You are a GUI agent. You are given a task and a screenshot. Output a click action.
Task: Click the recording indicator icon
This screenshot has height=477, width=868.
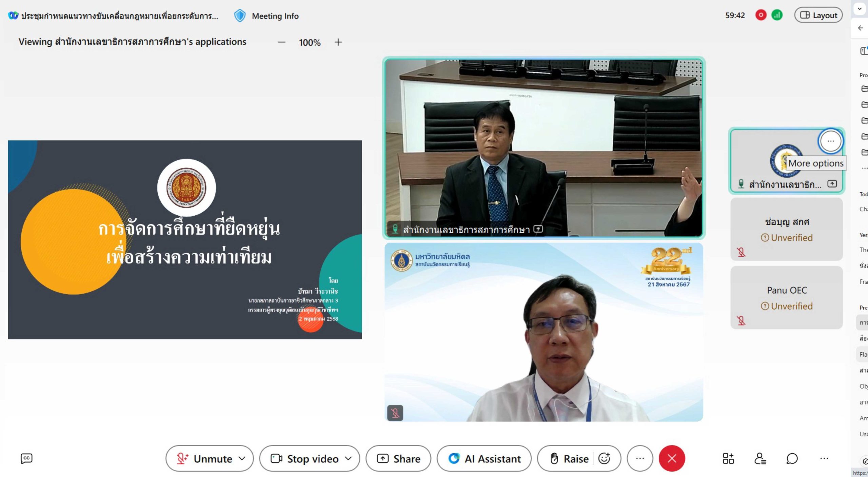761,15
